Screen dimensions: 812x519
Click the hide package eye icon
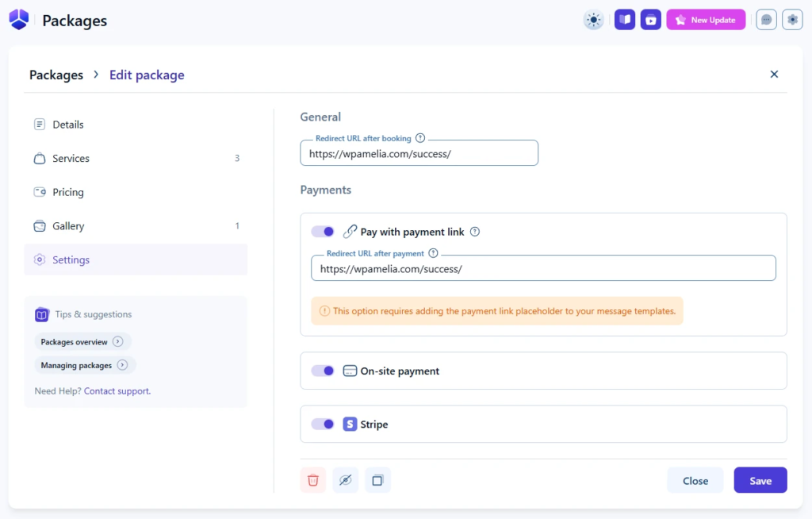coord(345,480)
